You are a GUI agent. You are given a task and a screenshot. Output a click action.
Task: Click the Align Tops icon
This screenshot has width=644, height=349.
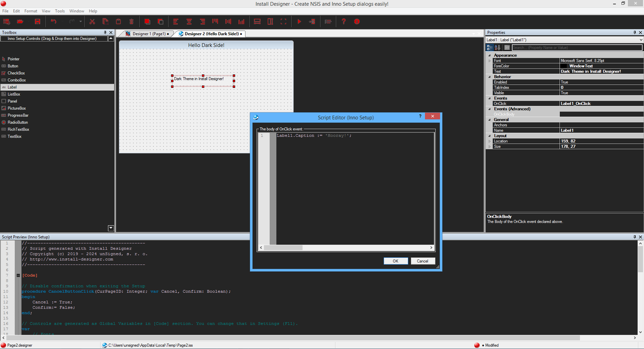point(215,21)
